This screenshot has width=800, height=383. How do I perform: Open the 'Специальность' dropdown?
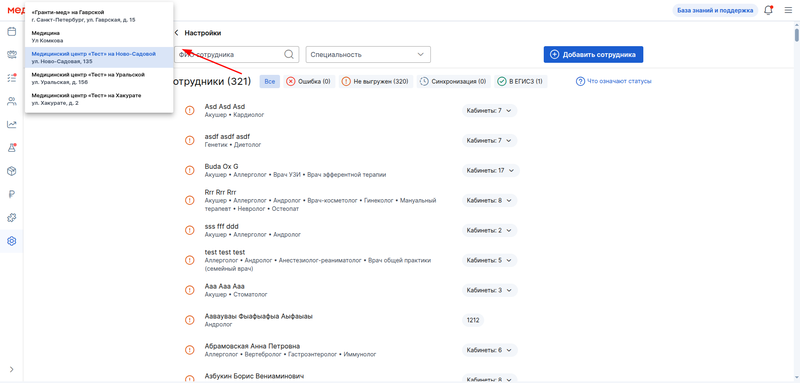tap(368, 55)
